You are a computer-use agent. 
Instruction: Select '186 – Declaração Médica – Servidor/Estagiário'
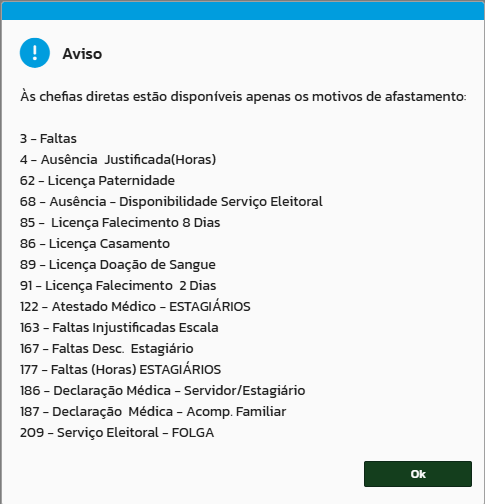[x=163, y=391]
